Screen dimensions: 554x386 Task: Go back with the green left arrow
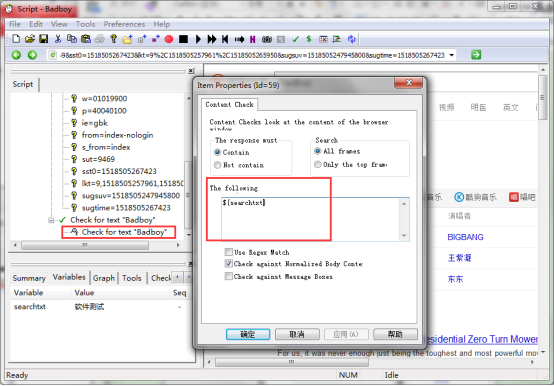click(x=16, y=55)
